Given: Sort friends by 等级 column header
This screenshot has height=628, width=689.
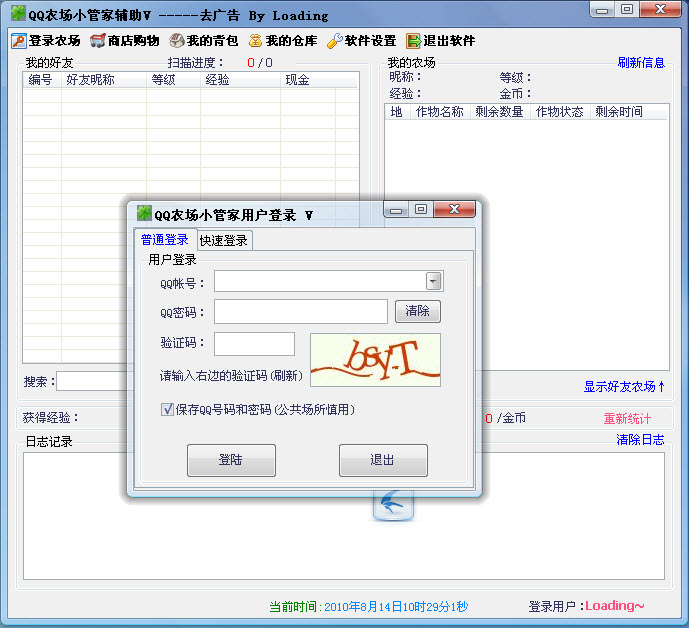Looking at the screenshot, I should click(173, 80).
